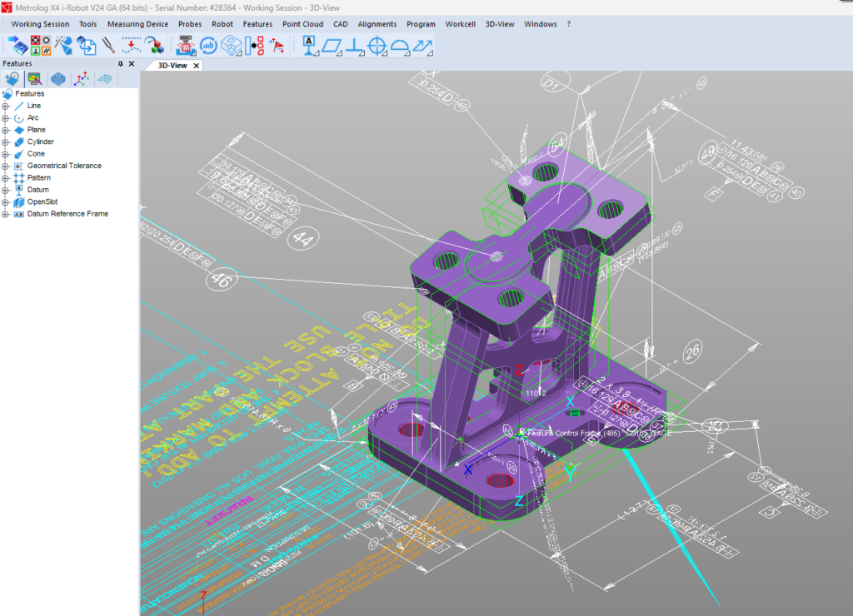Expand the Geometrical Tolerance tree node

click(6, 166)
